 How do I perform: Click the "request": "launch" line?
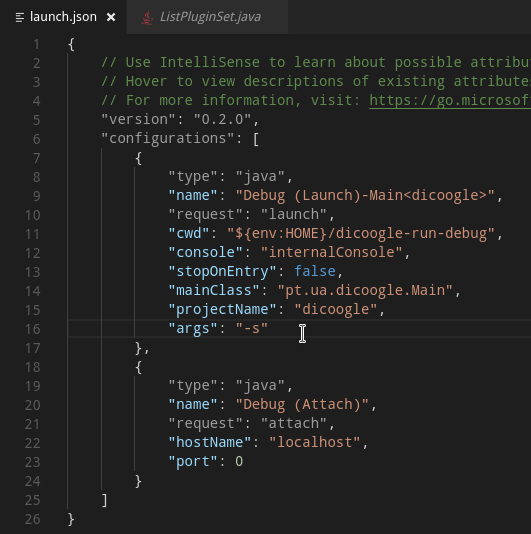252,215
